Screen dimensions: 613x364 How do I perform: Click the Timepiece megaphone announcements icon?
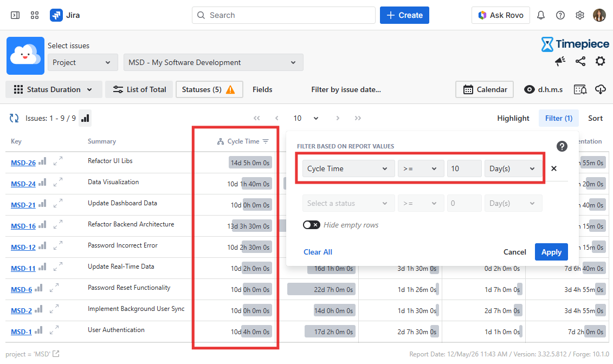[x=560, y=61]
